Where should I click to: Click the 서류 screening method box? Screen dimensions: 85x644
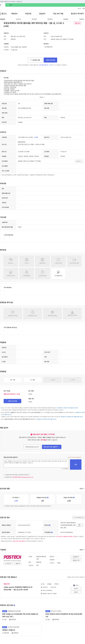tap(13, 380)
